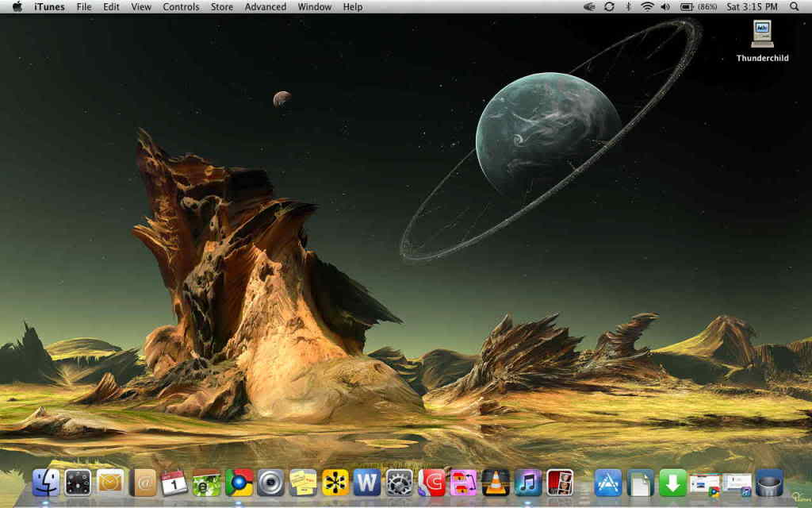
Task: Open Finder from the Dock
Action: (46, 482)
